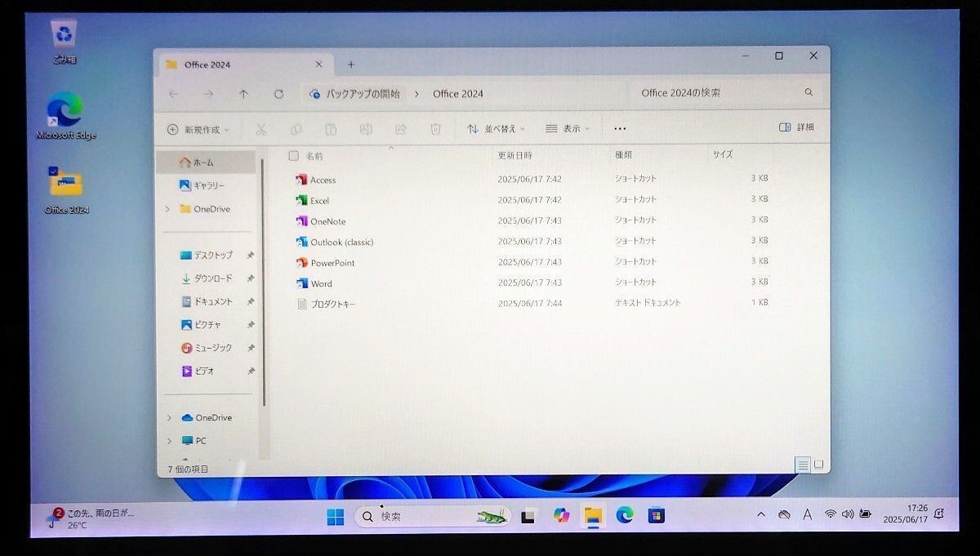This screenshot has width=980, height=556.
Task: Open ミュージック quick access folder
Action: point(206,347)
